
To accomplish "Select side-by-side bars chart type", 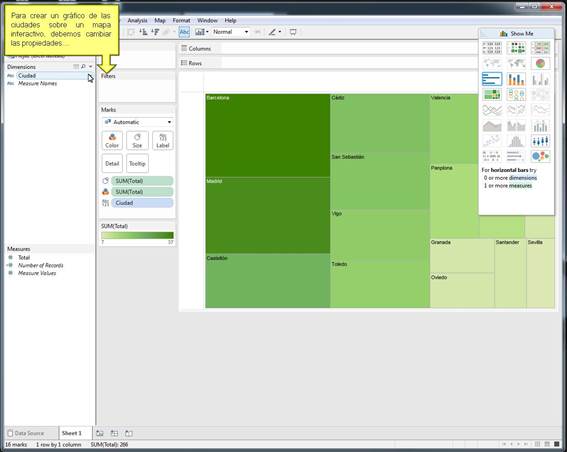I will [540, 79].
